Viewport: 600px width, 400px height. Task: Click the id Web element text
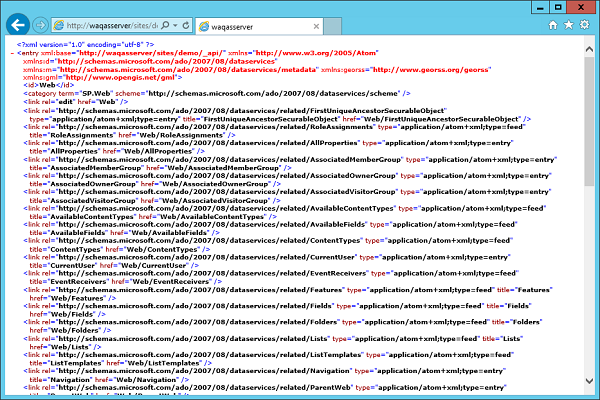coord(49,85)
